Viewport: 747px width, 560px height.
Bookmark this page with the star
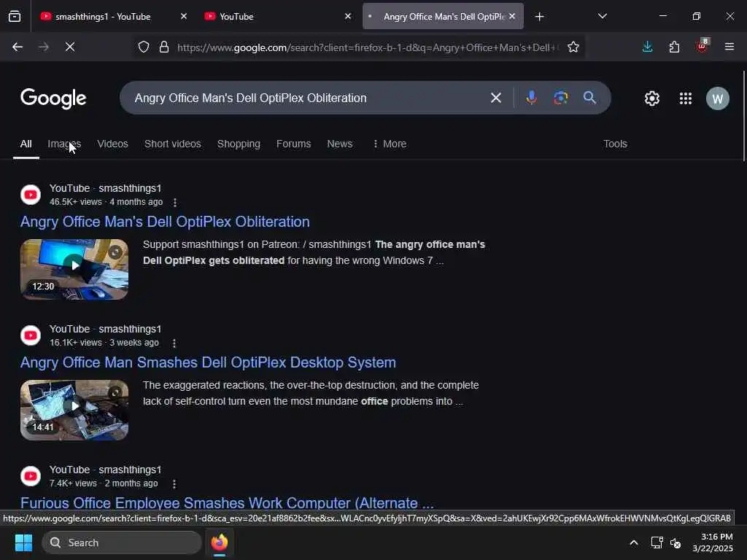pos(573,47)
